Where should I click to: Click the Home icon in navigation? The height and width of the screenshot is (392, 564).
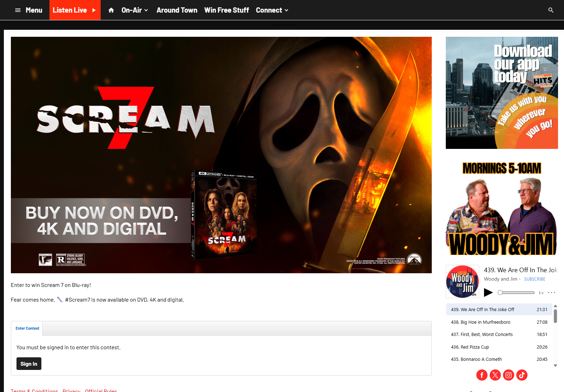click(111, 10)
